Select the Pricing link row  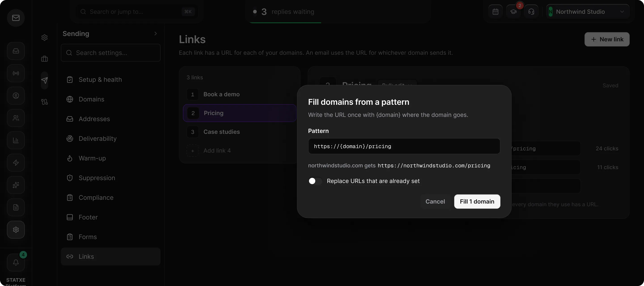[x=239, y=113]
